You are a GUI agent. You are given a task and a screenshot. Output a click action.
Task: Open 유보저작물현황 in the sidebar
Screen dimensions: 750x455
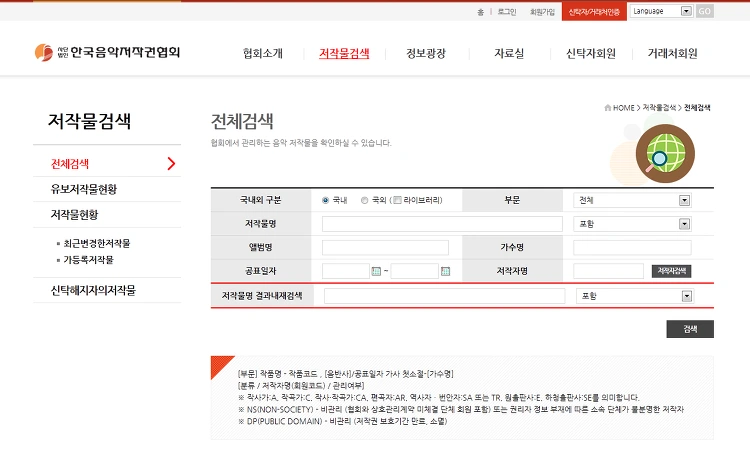tap(84, 189)
